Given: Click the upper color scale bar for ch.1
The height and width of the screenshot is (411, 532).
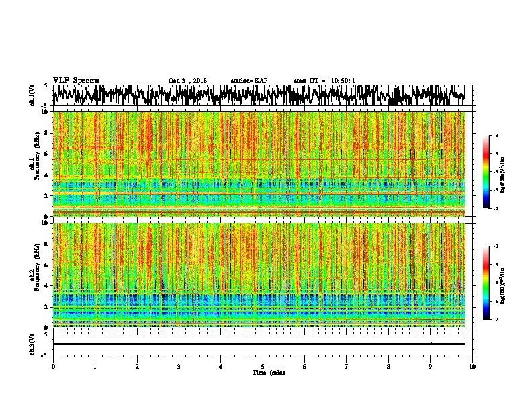Looking at the screenshot, I should point(486,172).
